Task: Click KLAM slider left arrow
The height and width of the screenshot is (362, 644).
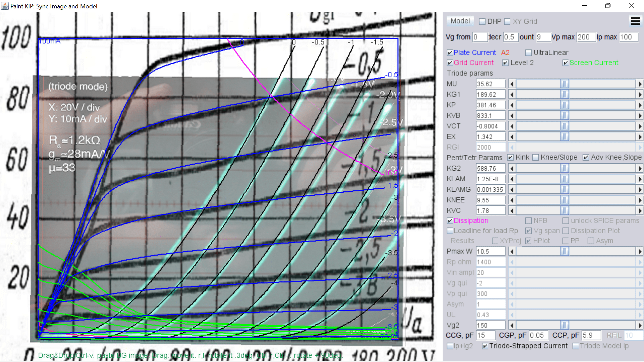Action: 512,179
